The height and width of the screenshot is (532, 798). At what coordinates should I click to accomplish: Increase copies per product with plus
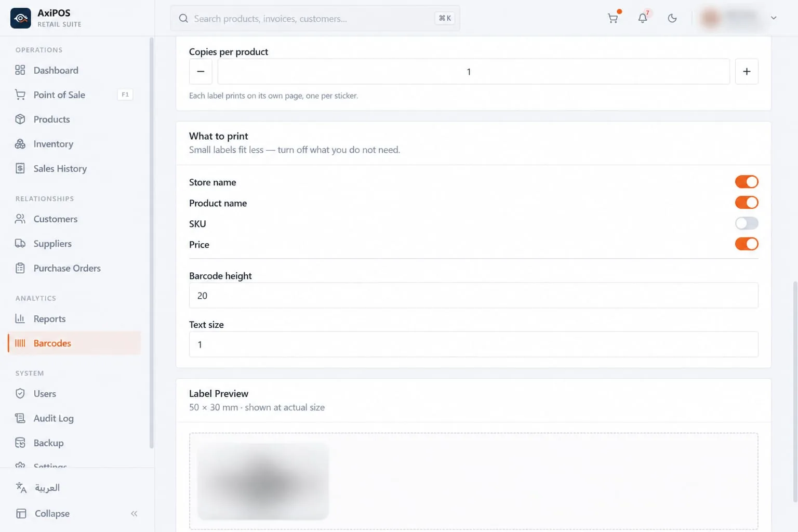[747, 72]
